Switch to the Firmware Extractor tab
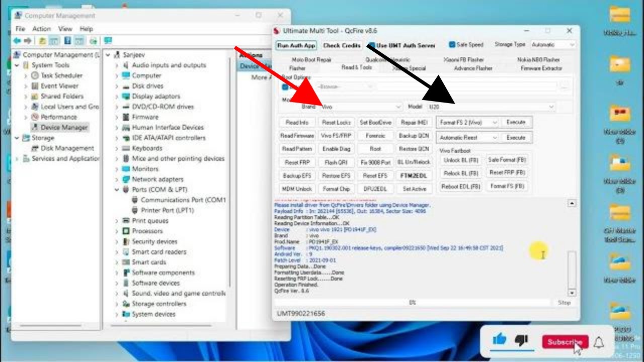644x362 pixels. (x=541, y=68)
